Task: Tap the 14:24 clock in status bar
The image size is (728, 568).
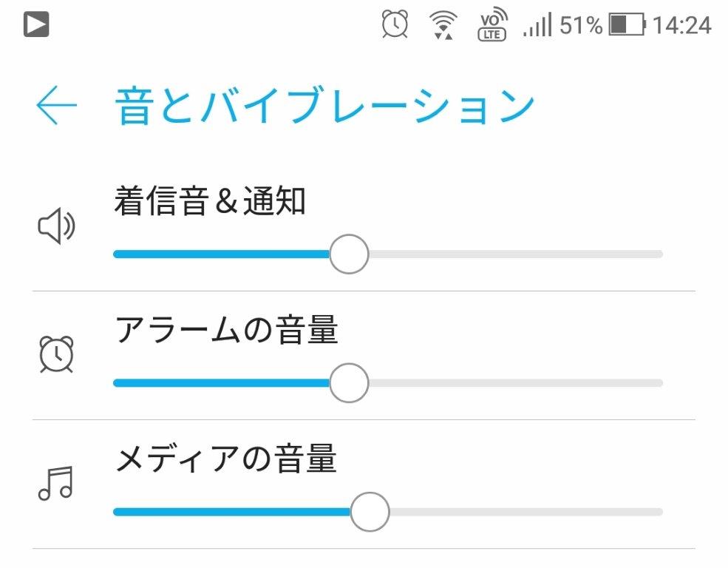Action: coord(681,26)
